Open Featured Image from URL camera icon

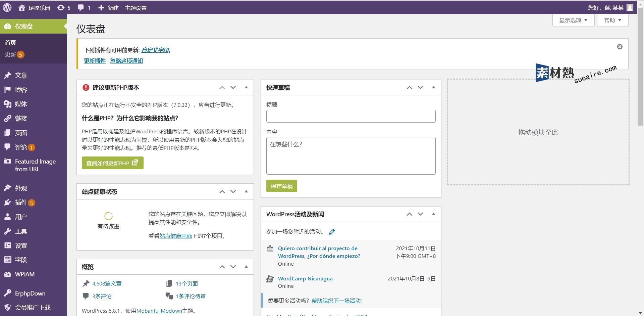pyautogui.click(x=7, y=161)
